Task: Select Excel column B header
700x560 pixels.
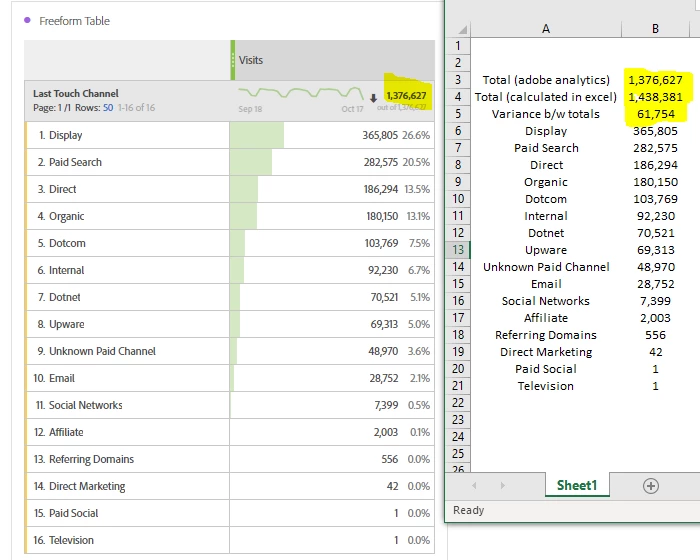Action: coord(655,29)
